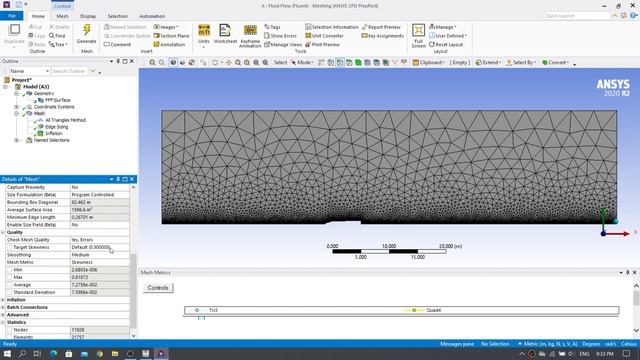Click the pan arrows icon in graphics toolbar
Screen dimensions: 640x360
point(229,62)
